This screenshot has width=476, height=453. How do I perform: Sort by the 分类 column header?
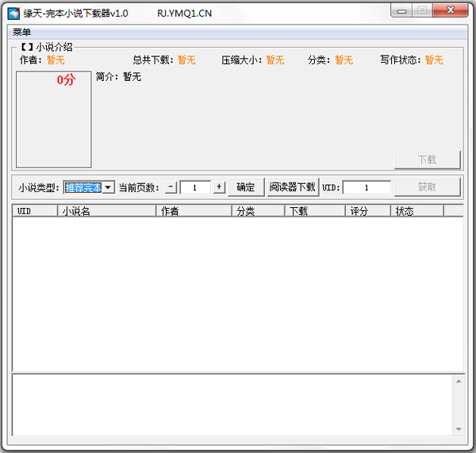[258, 211]
